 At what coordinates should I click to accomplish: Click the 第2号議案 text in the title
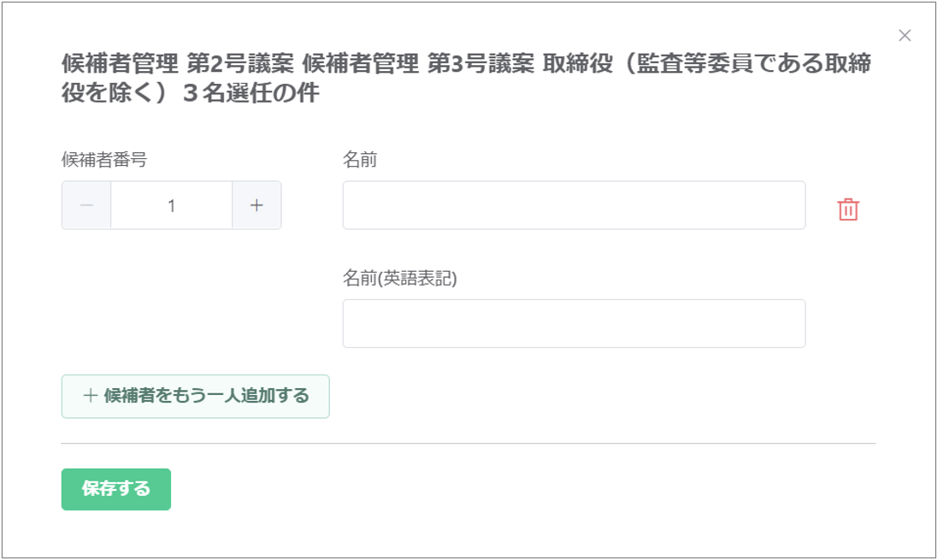(241, 65)
